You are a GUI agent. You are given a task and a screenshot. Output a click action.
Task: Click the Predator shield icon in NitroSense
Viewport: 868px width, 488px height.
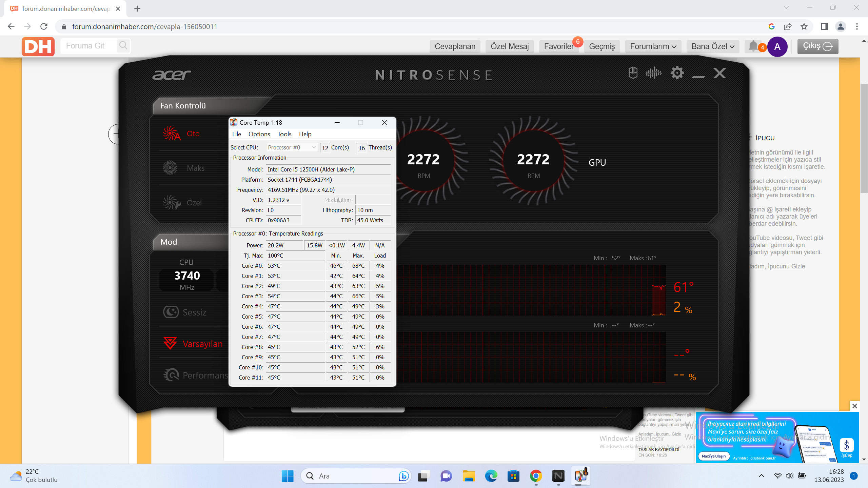[x=633, y=73]
